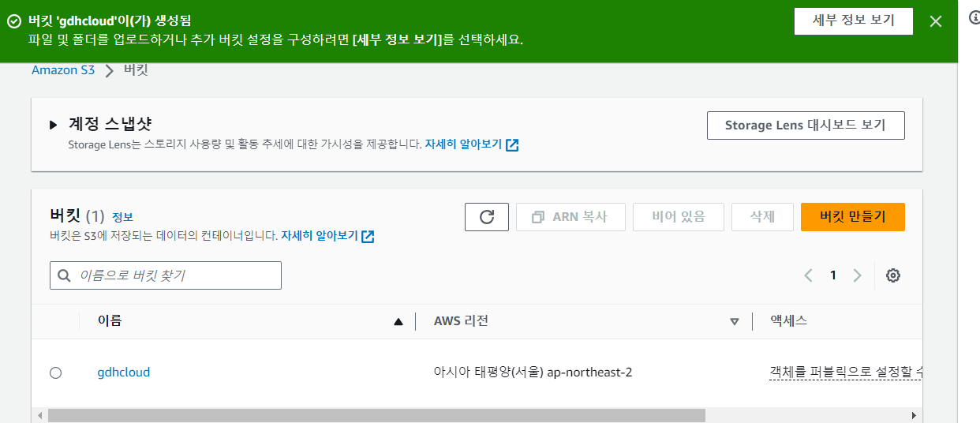Click the external link icon after the bucket description 자세히 알아보기
The height and width of the screenshot is (423, 980).
(368, 236)
